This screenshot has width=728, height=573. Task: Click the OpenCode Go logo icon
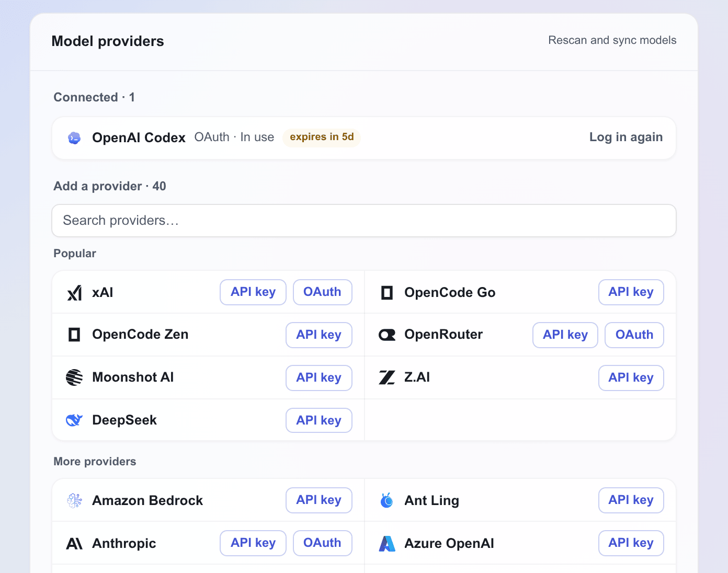tap(387, 293)
